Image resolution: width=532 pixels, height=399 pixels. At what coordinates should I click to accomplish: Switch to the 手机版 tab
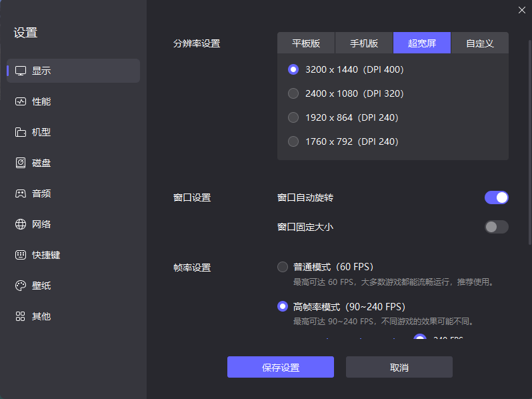pyautogui.click(x=364, y=43)
